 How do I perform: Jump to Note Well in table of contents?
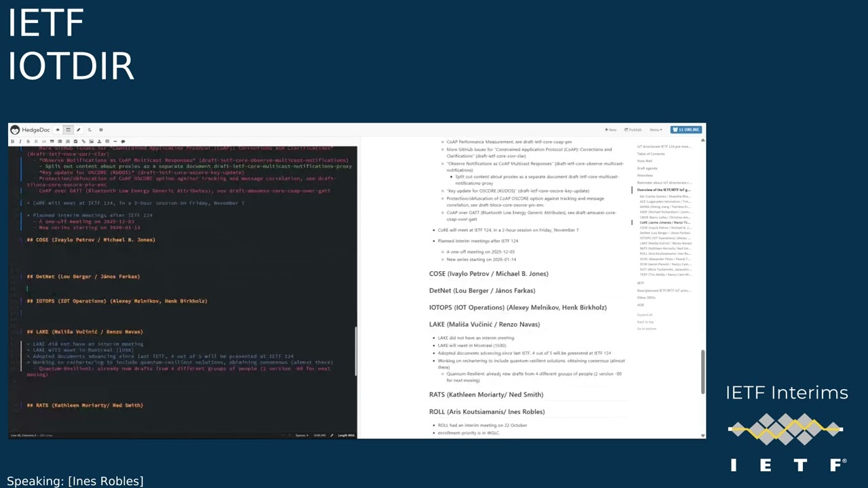pyautogui.click(x=645, y=161)
